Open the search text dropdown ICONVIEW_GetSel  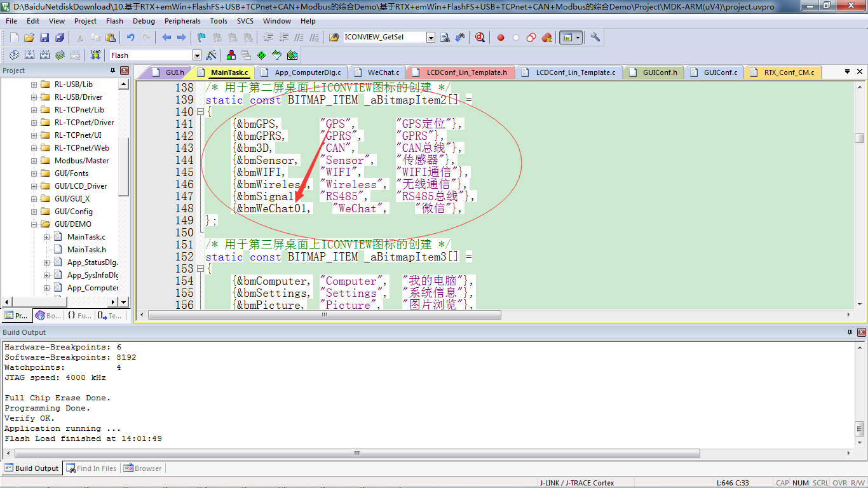click(x=431, y=37)
